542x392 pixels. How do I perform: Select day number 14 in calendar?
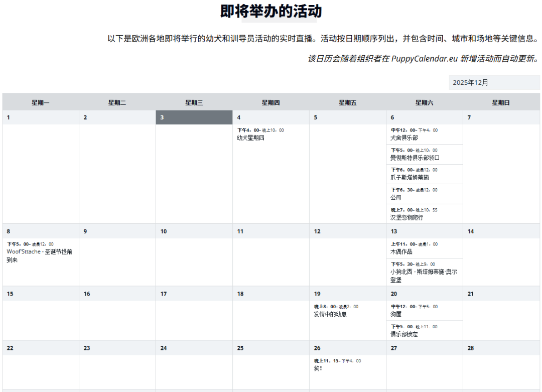click(470, 231)
